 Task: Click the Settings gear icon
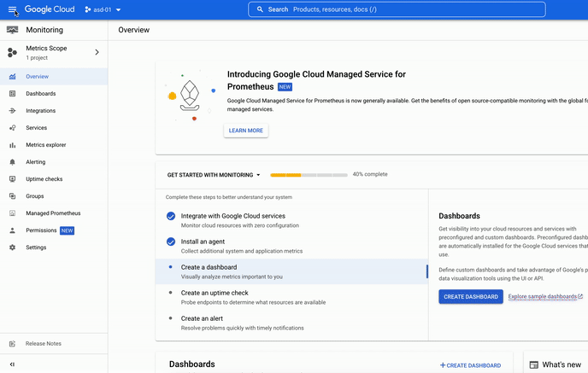pyautogui.click(x=12, y=248)
